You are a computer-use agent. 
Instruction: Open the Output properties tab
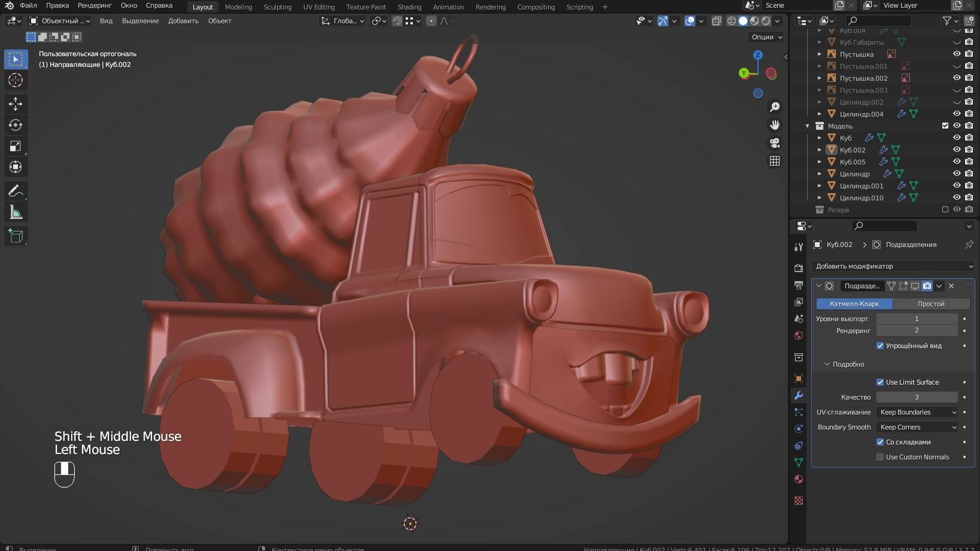point(799,285)
